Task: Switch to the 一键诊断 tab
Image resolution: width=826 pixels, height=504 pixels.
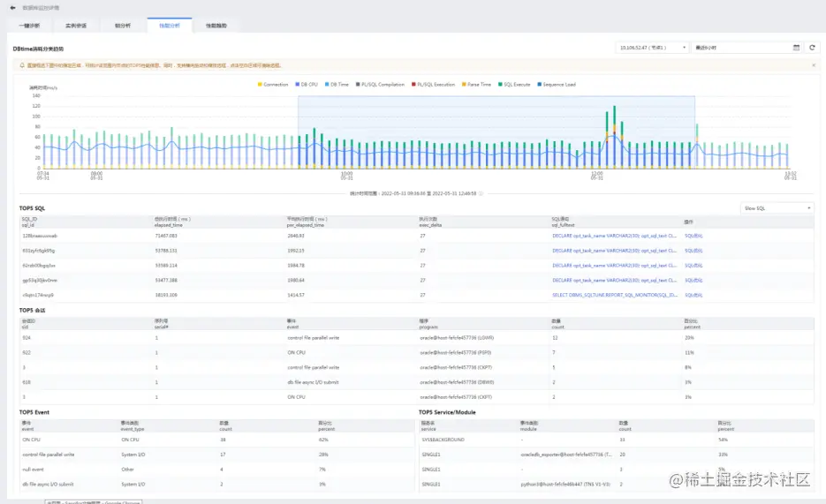Action: (29, 26)
